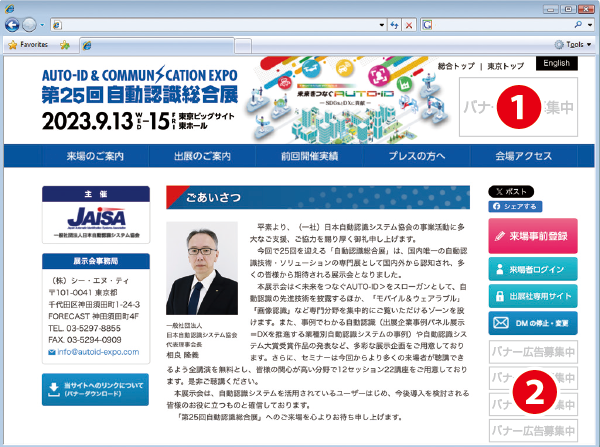The height and width of the screenshot is (447, 600).
Task: Expand the address bar history dropdown
Action: pos(382,25)
